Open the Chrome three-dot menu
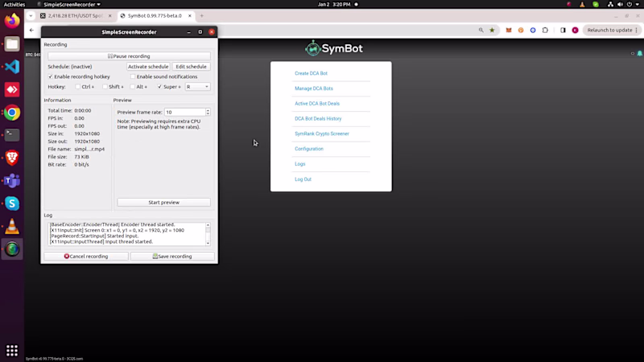The width and height of the screenshot is (644, 362). pyautogui.click(x=637, y=30)
